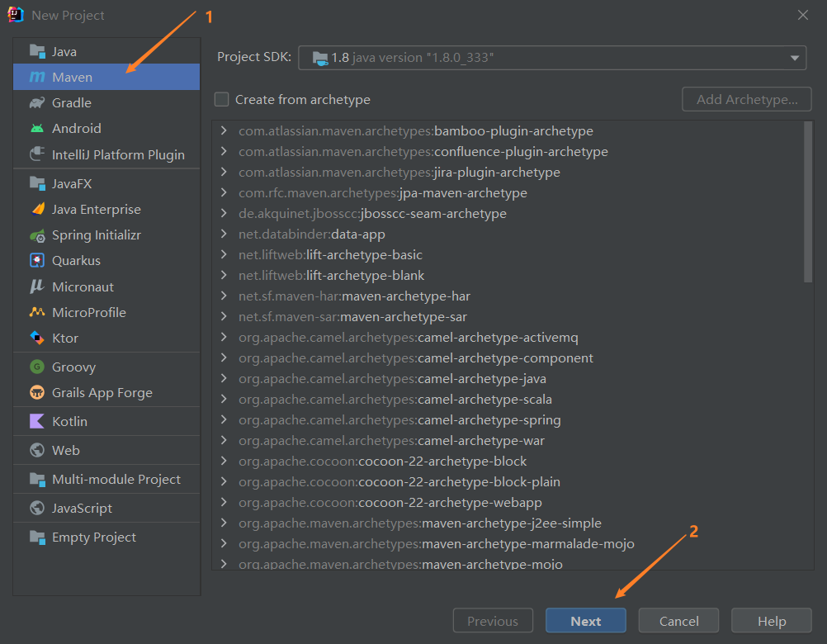Select camel-archetype-scala entry

tap(395, 400)
